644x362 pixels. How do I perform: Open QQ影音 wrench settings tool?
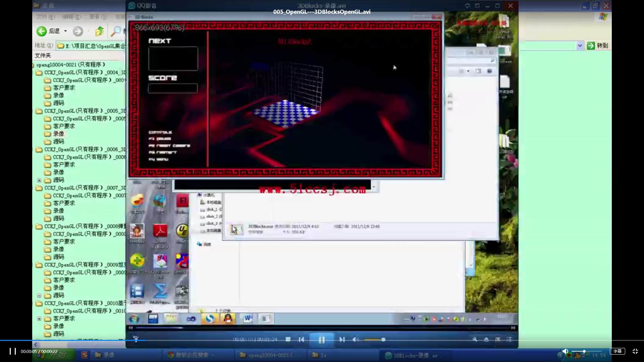point(475,340)
